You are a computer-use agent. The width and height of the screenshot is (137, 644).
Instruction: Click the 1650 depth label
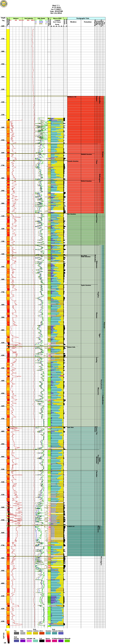coord(3,26)
